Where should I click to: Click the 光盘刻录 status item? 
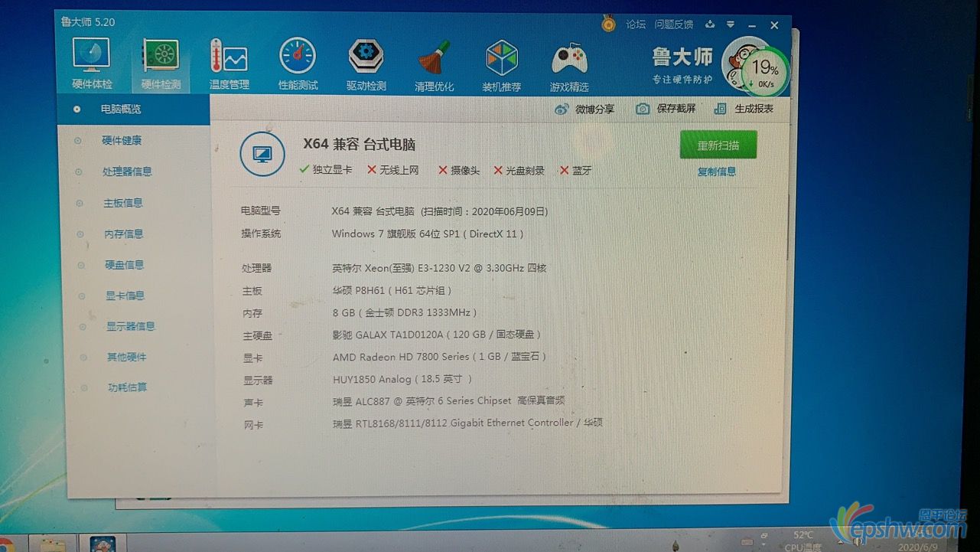point(519,171)
